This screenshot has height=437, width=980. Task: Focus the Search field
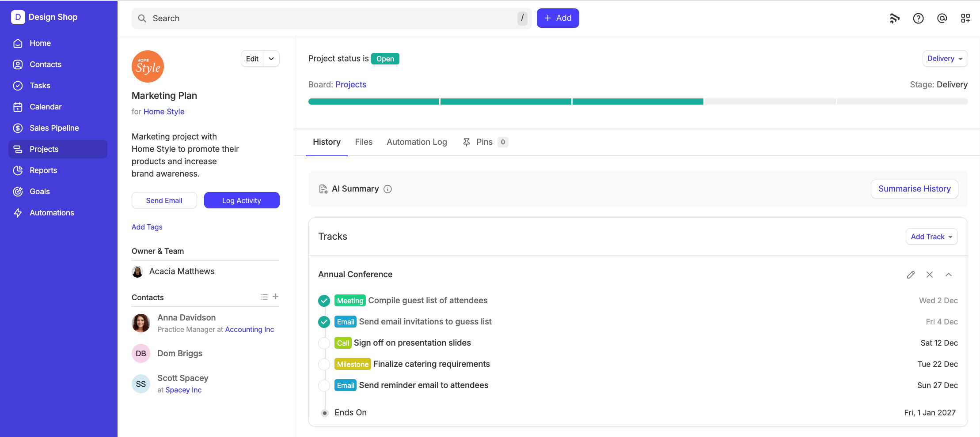331,18
